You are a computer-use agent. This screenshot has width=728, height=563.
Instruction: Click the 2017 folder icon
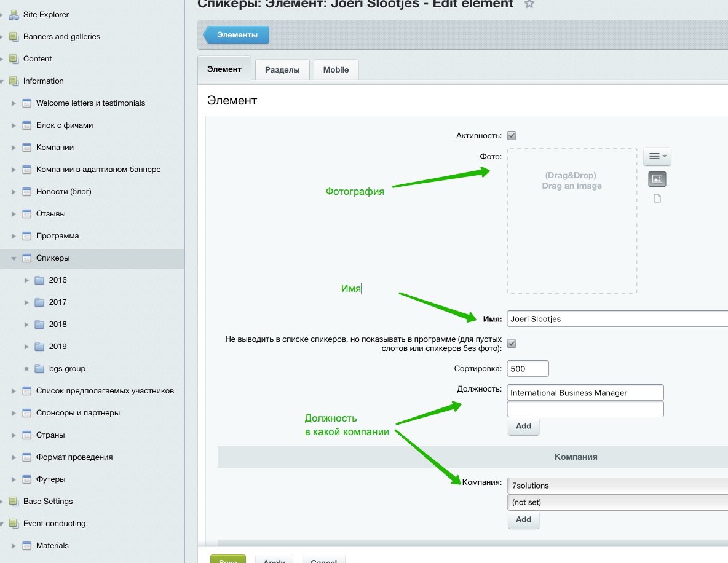(39, 302)
